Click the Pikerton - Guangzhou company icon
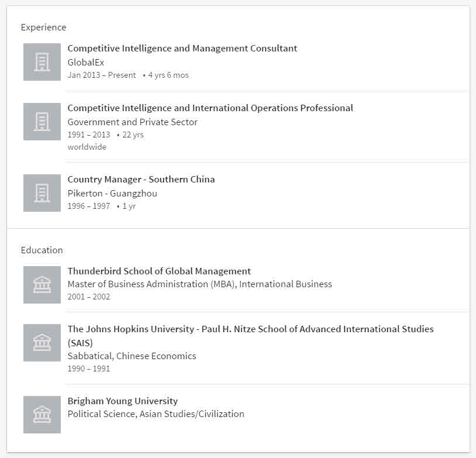Screen dimensions: 476x458 tap(42, 193)
